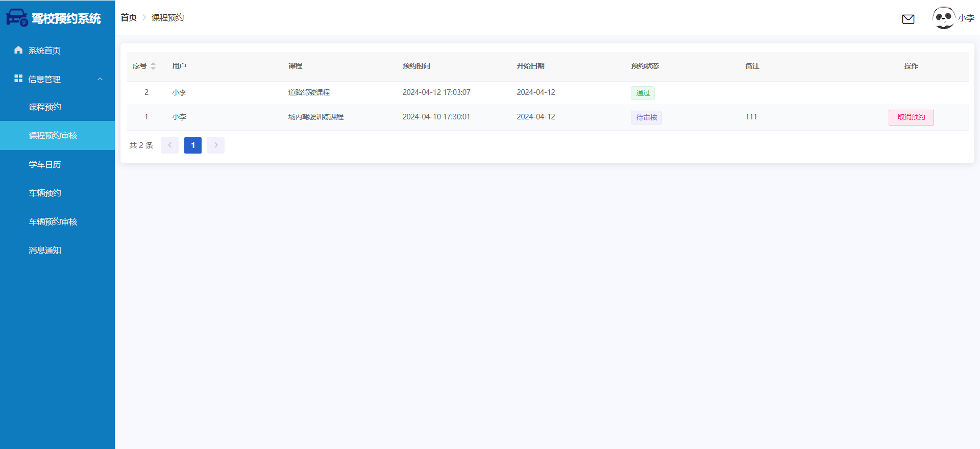Click the 共 2 条 total count
Screen dimensions: 980x449
pyautogui.click(x=141, y=145)
